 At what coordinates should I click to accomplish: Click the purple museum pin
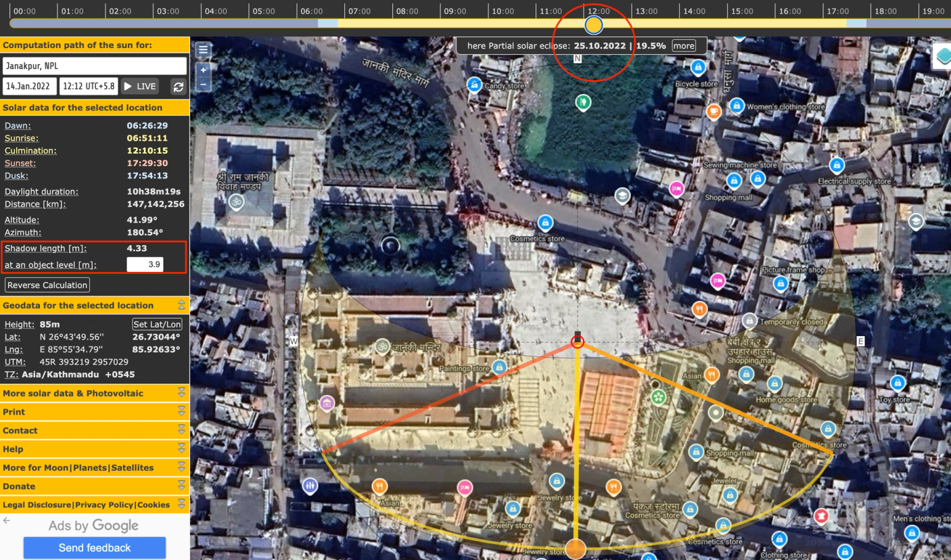point(327,404)
